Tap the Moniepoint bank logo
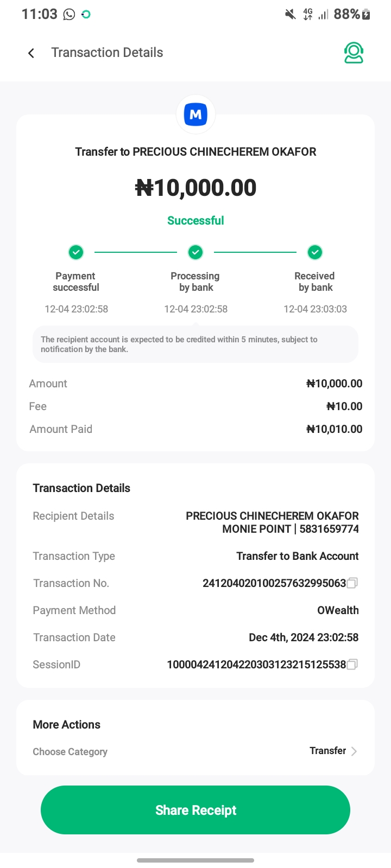This screenshot has height=868, width=391. point(195,114)
